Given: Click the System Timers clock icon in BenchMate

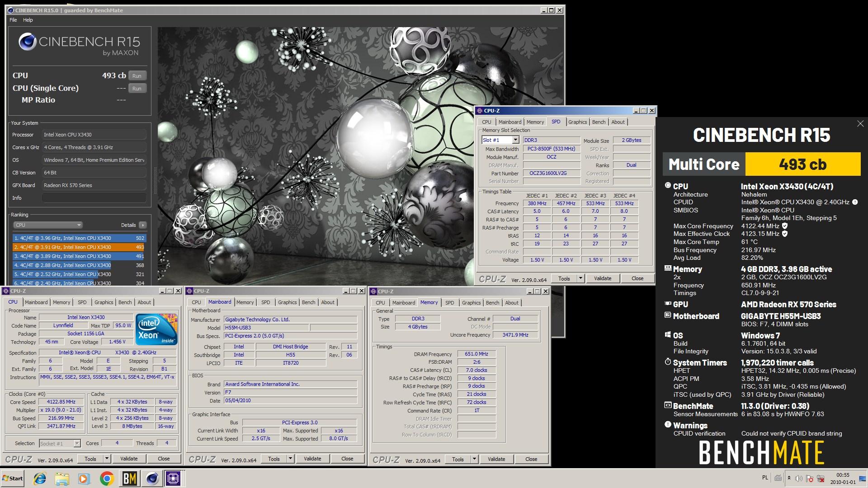Looking at the screenshot, I should point(668,361).
